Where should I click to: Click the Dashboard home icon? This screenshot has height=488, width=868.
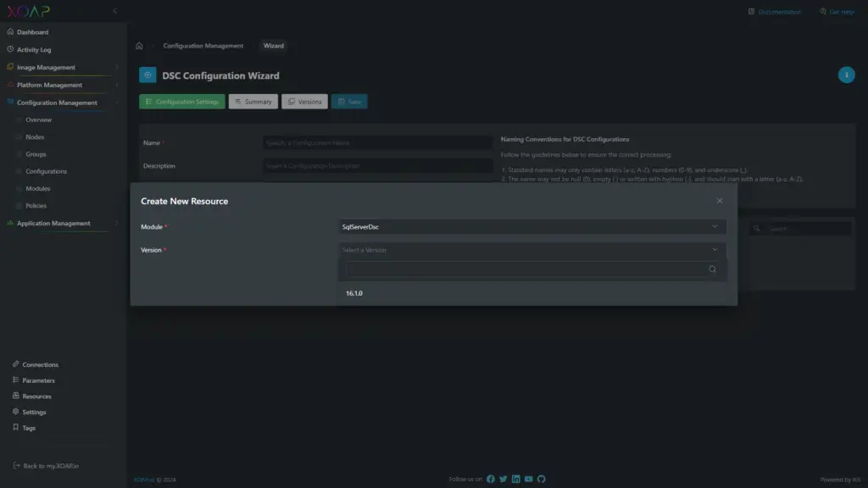click(x=10, y=31)
